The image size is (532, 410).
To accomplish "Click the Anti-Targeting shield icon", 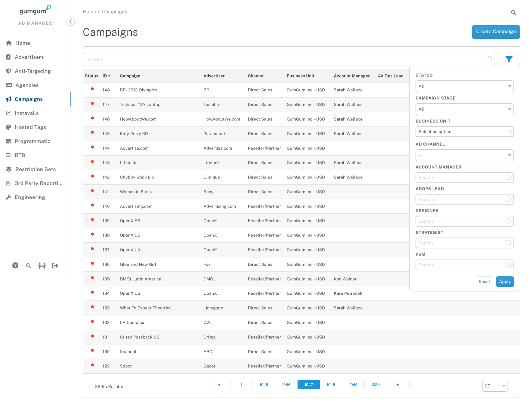I will [x=9, y=71].
